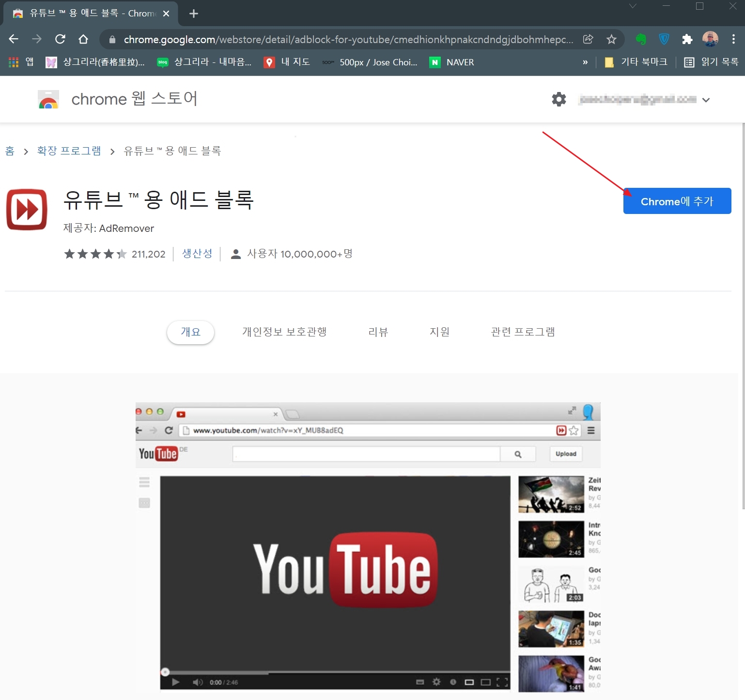Close the 유튜브 용 애드 블록 tab
Viewport: 745px width, 700px height.
166,14
